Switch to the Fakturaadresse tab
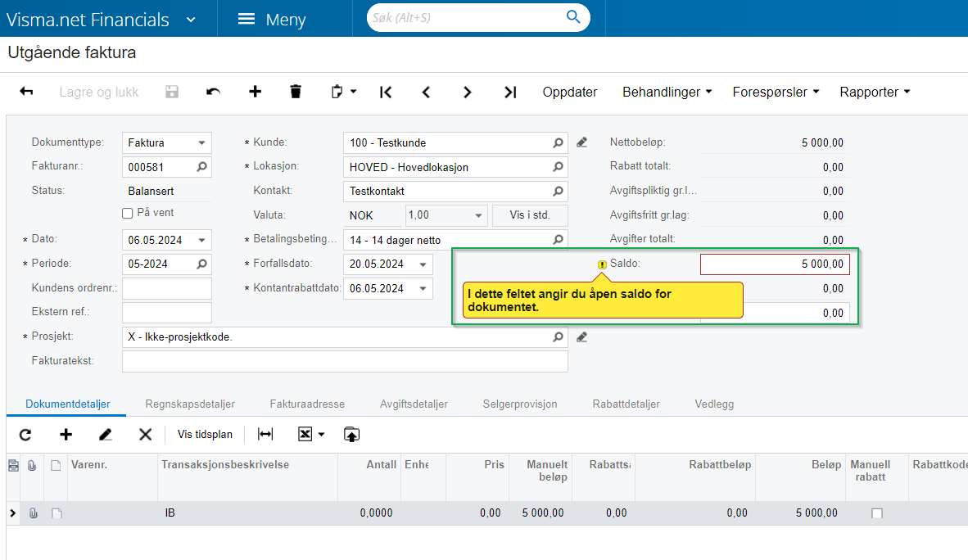Screen dimensions: 968x560 [307, 404]
